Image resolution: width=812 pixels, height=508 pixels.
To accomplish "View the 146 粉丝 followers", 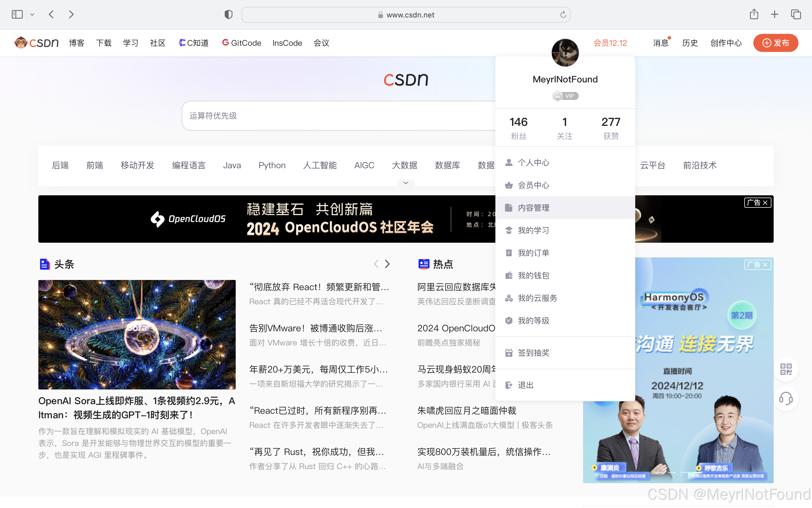I will tap(518, 128).
